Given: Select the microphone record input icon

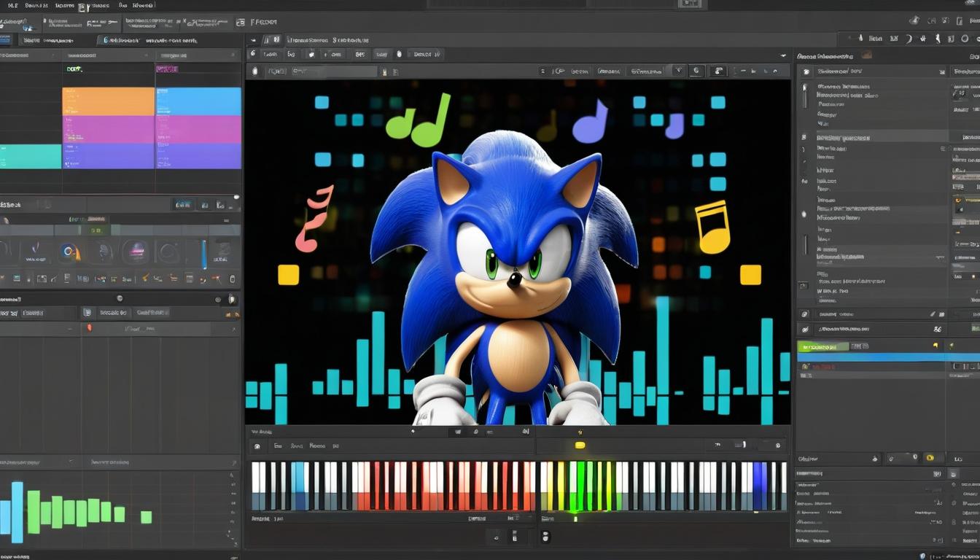Looking at the screenshot, I should coord(253,71).
